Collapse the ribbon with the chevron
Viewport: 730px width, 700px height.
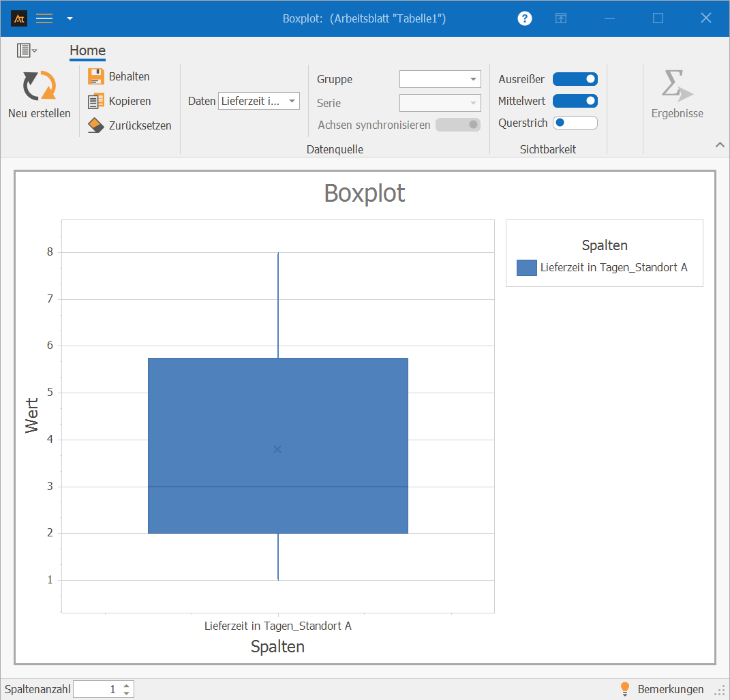point(719,144)
